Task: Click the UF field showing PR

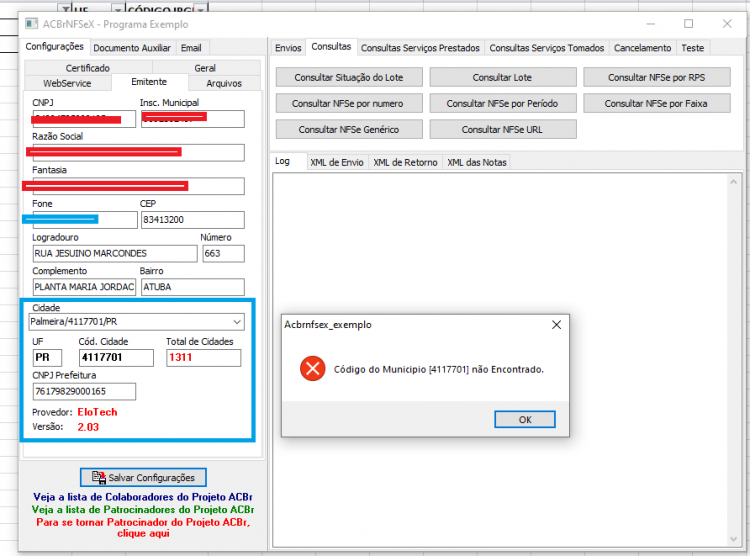Action: click(x=47, y=357)
